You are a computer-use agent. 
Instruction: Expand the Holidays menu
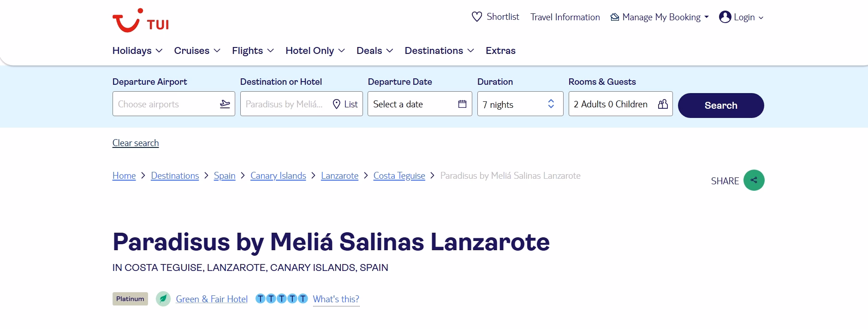point(137,51)
